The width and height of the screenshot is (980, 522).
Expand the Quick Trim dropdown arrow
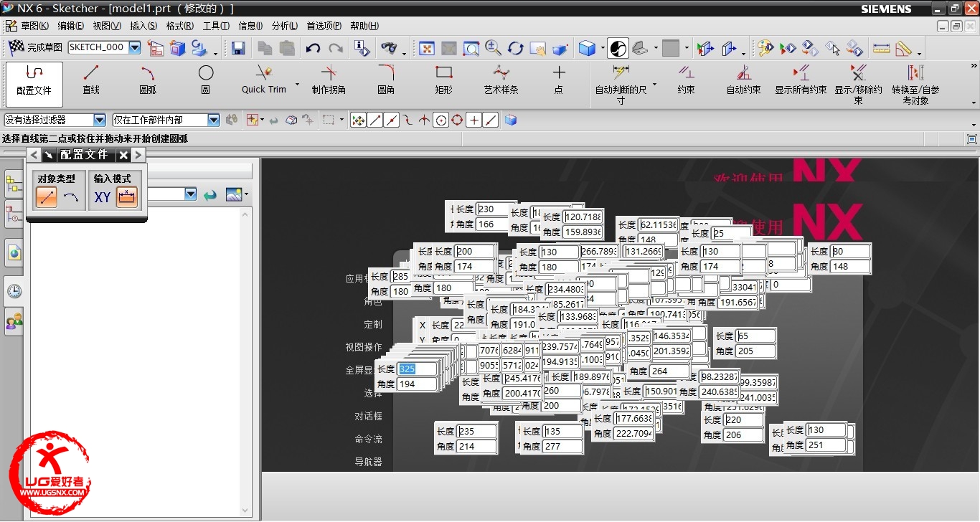(x=297, y=85)
